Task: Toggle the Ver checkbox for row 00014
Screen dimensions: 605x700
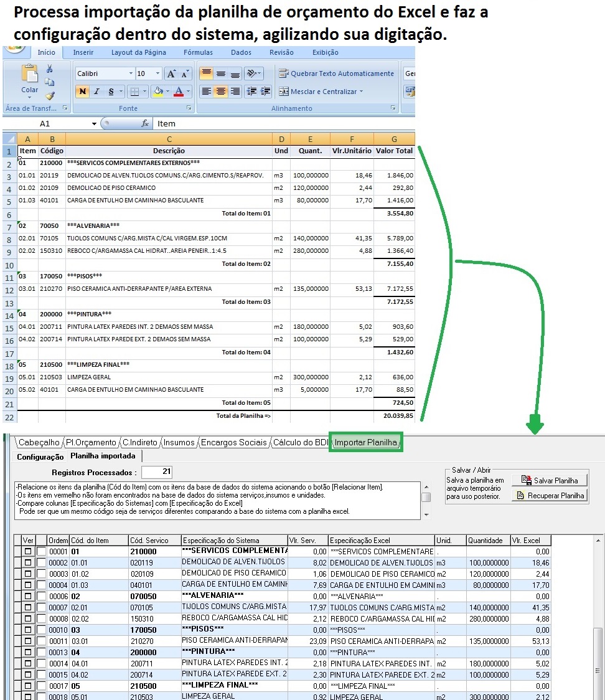Action: point(27,663)
